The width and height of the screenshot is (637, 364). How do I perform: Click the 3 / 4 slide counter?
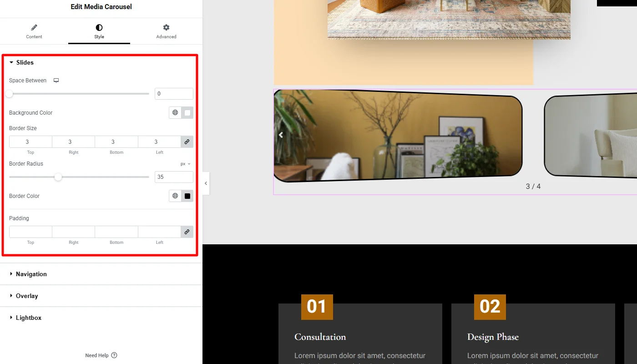coord(533,186)
